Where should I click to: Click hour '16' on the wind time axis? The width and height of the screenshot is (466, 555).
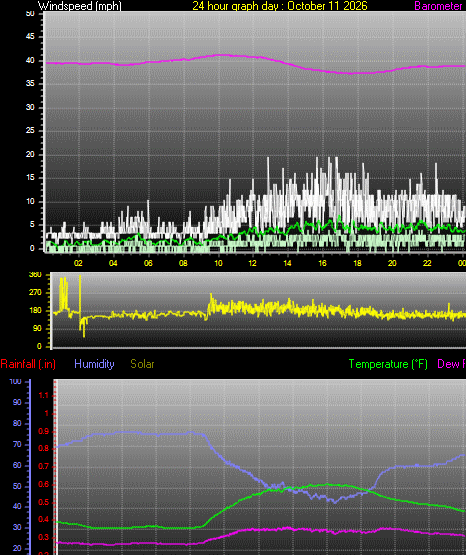click(x=322, y=263)
